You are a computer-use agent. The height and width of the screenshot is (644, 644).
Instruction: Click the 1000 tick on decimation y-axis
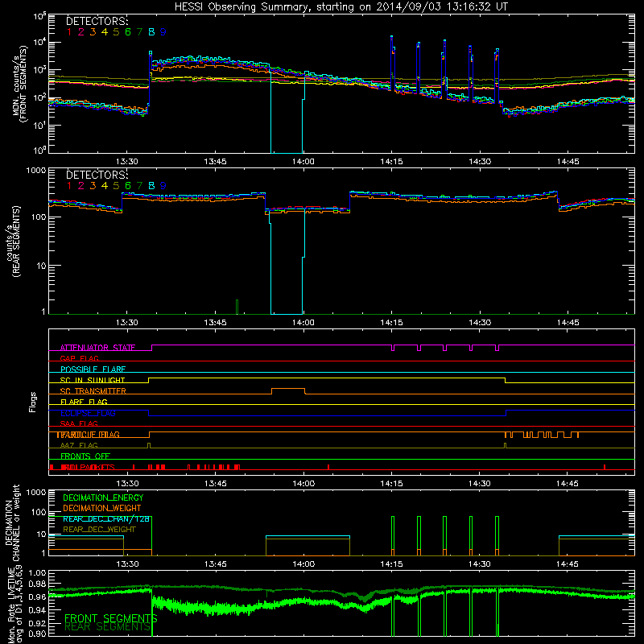[x=36, y=493]
